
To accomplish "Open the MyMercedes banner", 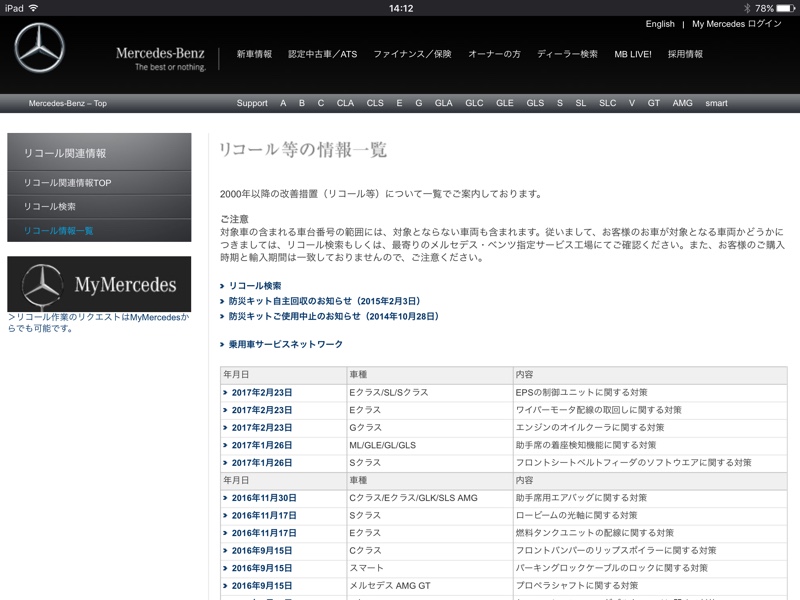I will pos(99,284).
